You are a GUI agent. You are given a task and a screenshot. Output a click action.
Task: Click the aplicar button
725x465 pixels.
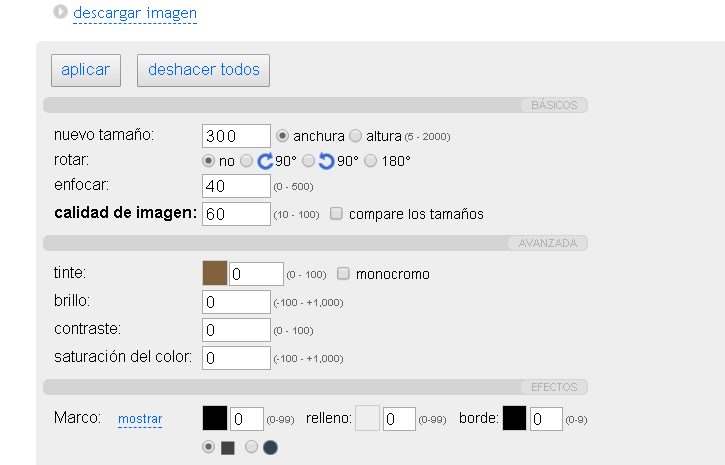[x=85, y=70]
